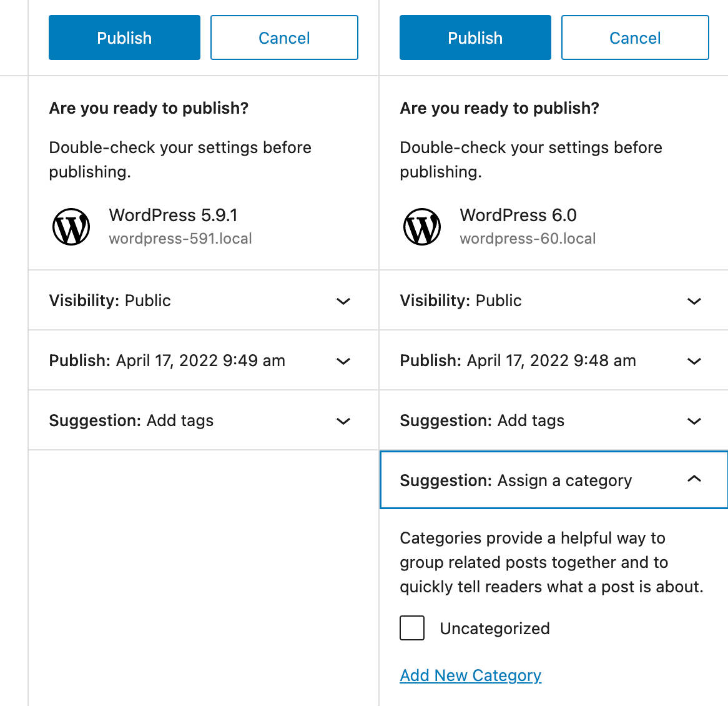Click the Visibility dropdown chevron in WordPress 5.9.1 panel
728x706 pixels.
tap(343, 301)
